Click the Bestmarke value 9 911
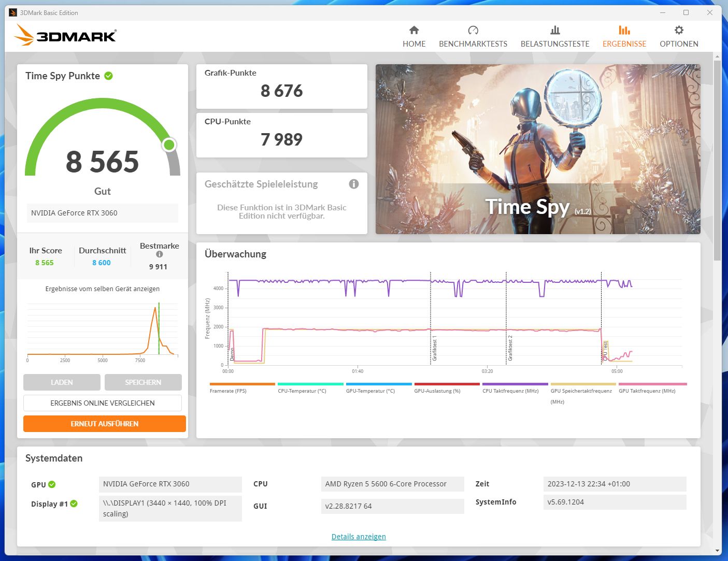Image resolution: width=728 pixels, height=561 pixels. [x=158, y=267]
